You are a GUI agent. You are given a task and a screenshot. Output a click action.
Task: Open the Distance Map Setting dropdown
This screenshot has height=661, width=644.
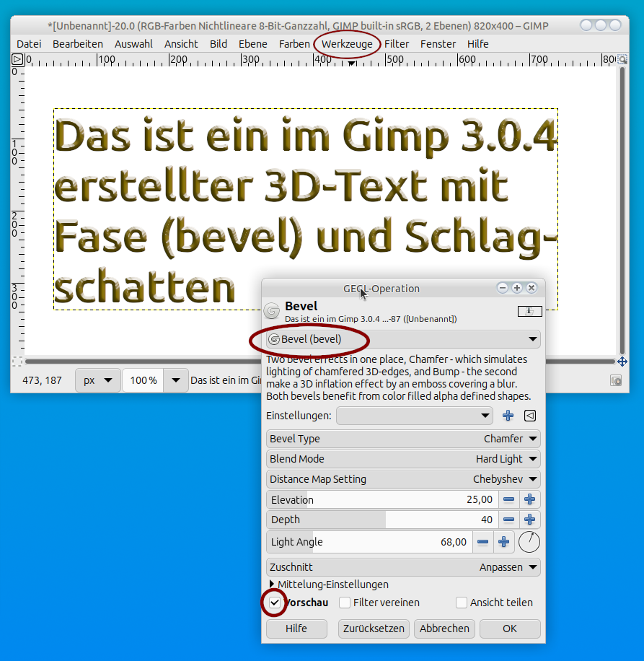point(403,479)
